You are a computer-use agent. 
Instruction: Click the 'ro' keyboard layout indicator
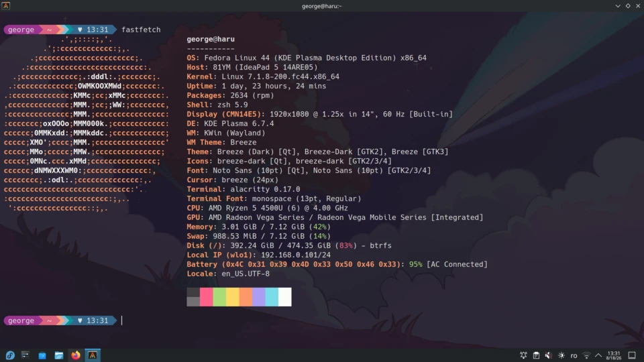click(x=574, y=356)
